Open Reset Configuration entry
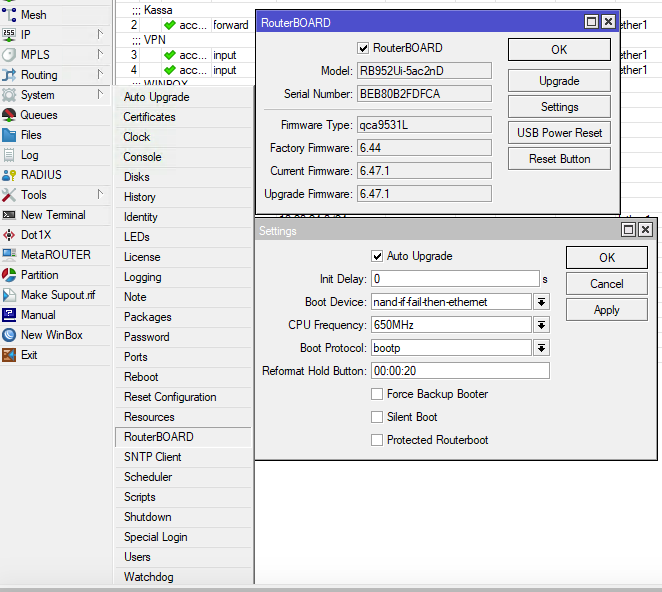The height and width of the screenshot is (592, 662). click(x=183, y=397)
